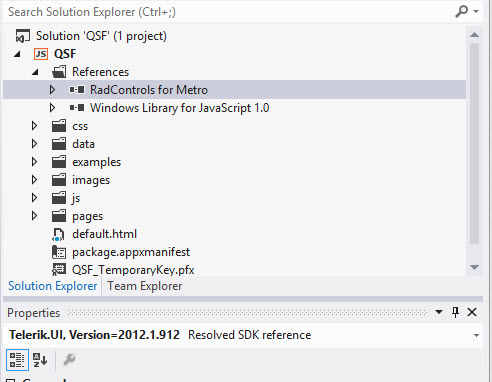Switch to the Team Explorer tab
Image resolution: width=492 pixels, height=382 pixels.
[145, 286]
